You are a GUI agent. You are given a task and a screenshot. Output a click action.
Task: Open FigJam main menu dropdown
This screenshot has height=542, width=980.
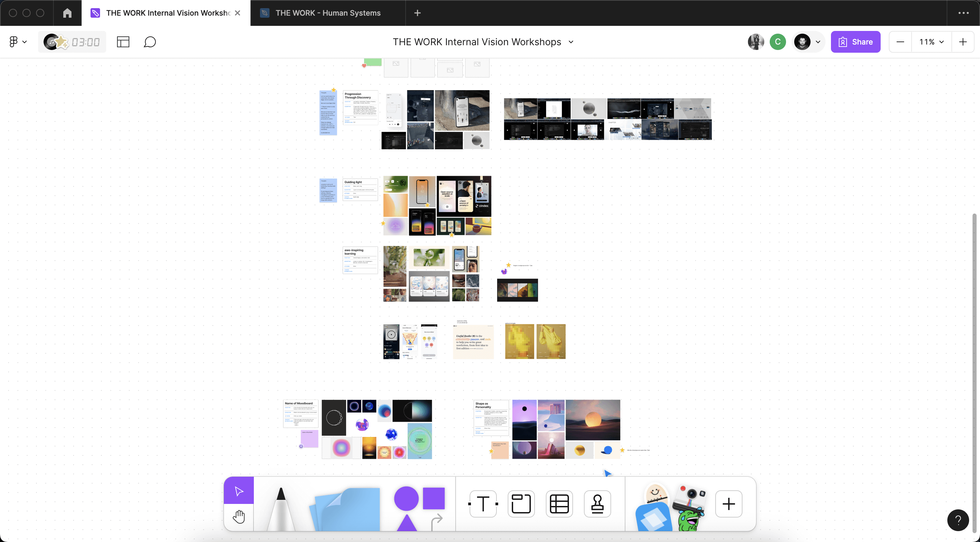17,42
